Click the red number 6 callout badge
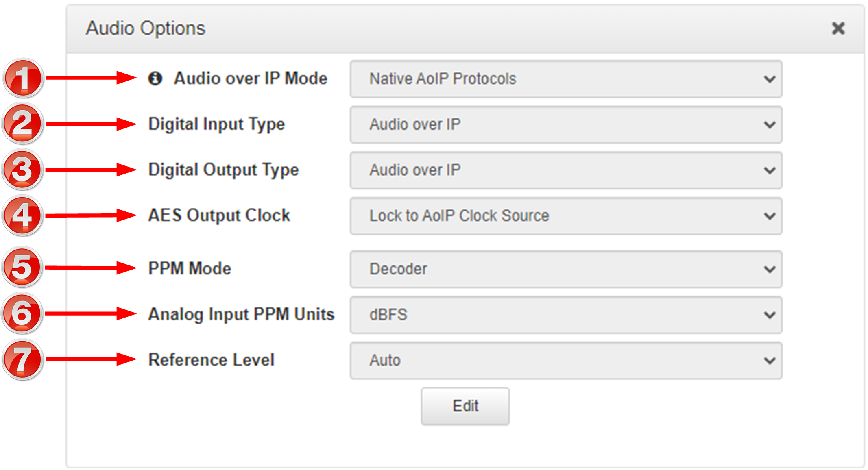This screenshot has width=868, height=470. [22, 313]
